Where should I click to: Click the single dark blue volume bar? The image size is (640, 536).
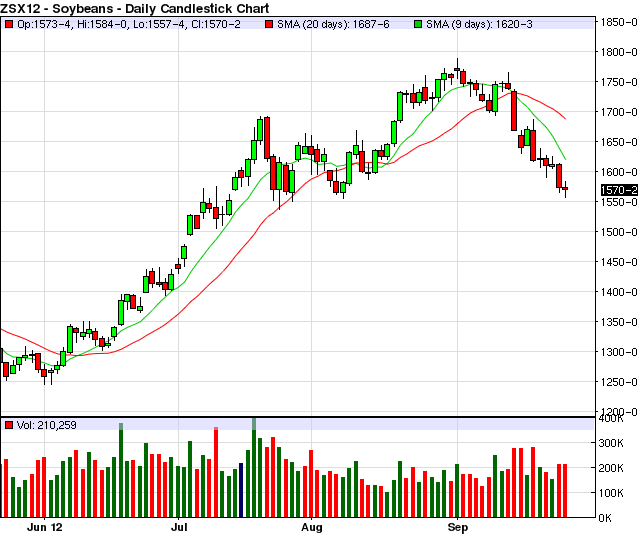pos(241,490)
